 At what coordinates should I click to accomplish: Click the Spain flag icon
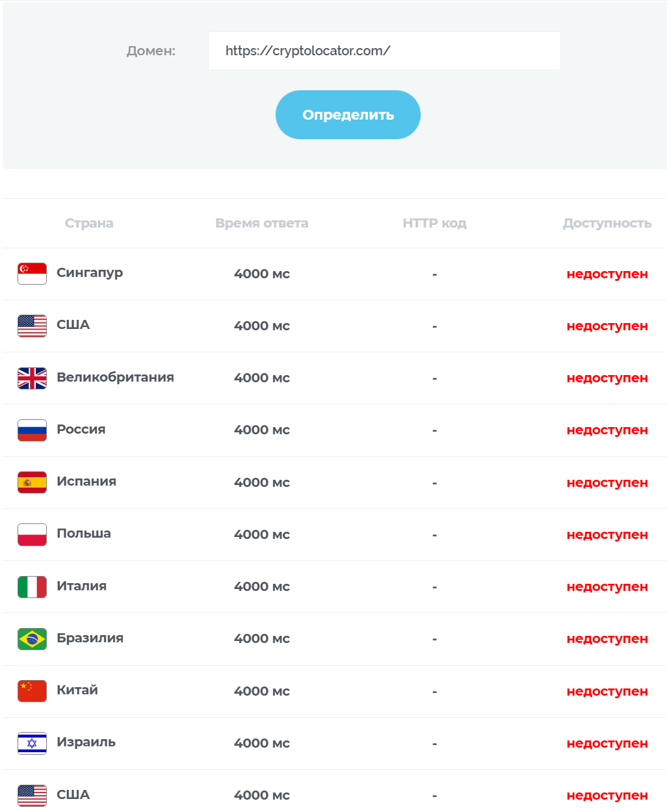tap(32, 482)
